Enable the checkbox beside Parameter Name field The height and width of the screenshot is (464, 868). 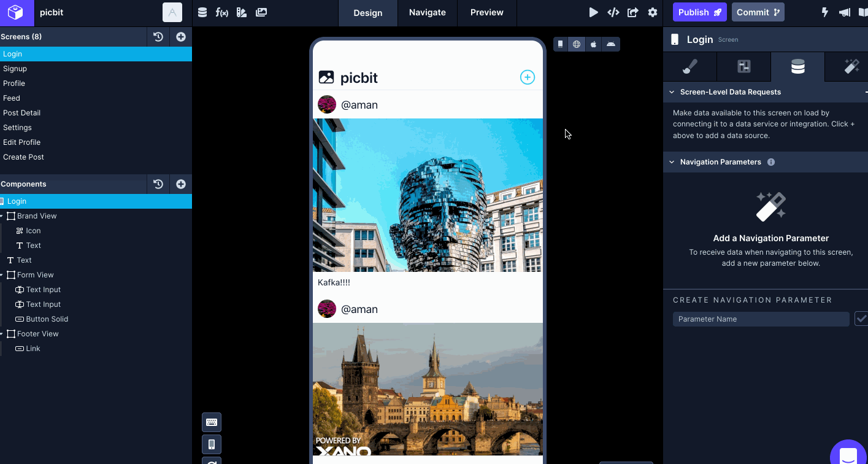click(x=861, y=319)
